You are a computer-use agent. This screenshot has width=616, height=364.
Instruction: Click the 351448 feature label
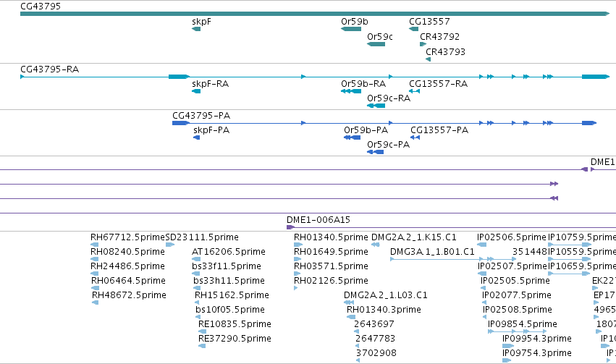pyautogui.click(x=530, y=252)
